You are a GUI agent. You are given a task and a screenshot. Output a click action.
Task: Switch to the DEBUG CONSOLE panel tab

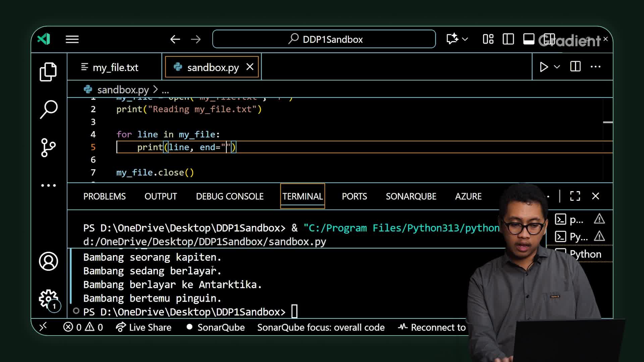[x=229, y=196]
